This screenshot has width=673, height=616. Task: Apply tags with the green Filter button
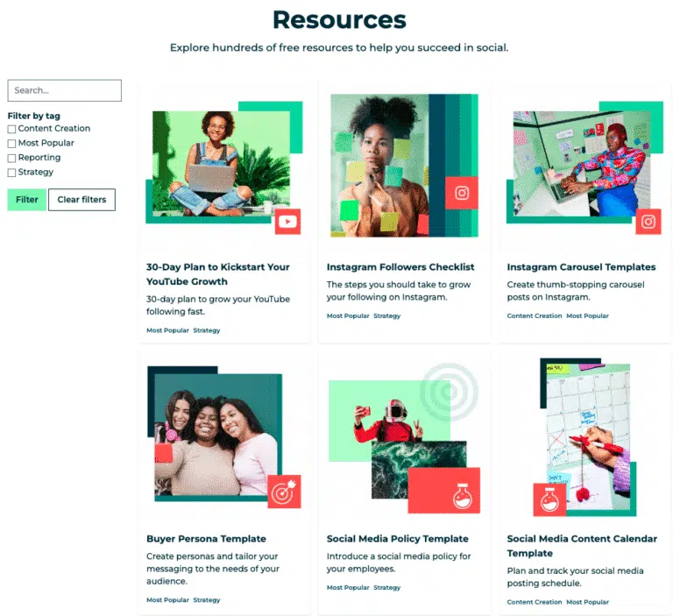click(26, 200)
